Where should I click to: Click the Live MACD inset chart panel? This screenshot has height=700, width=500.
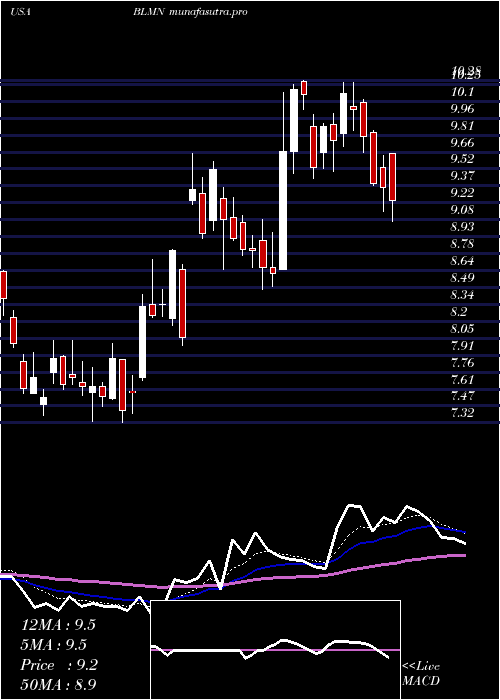tap(275, 650)
